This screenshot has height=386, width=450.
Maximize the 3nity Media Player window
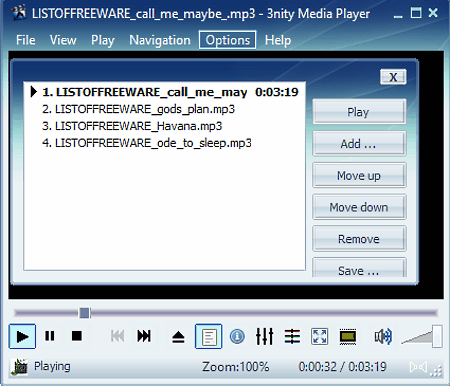click(416, 13)
